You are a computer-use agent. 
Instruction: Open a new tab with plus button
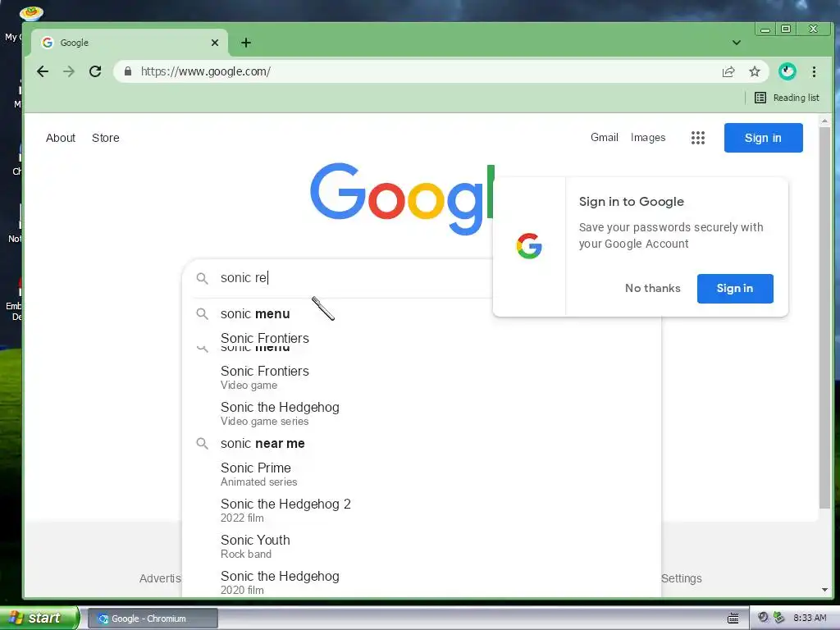tap(246, 43)
